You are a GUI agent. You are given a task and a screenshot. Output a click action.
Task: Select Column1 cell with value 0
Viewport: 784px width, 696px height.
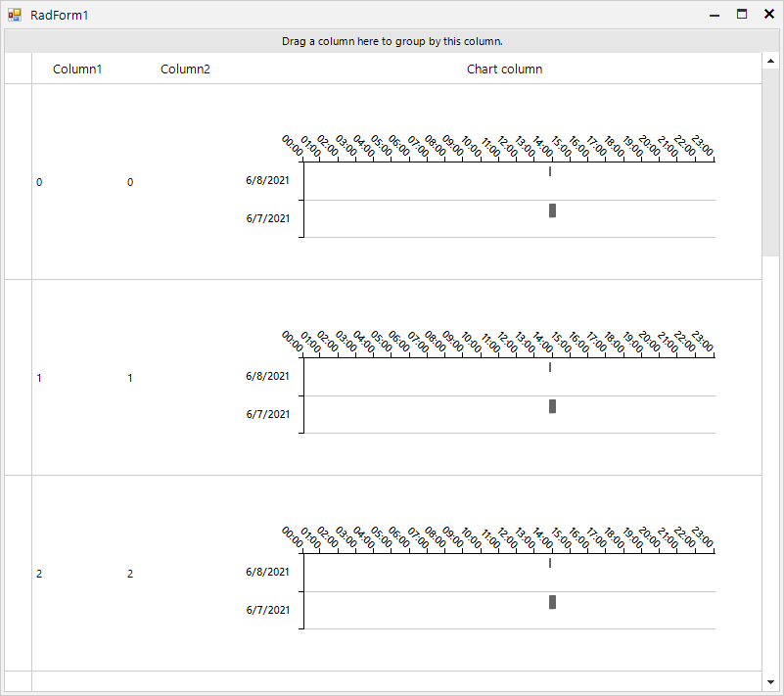click(x=77, y=182)
